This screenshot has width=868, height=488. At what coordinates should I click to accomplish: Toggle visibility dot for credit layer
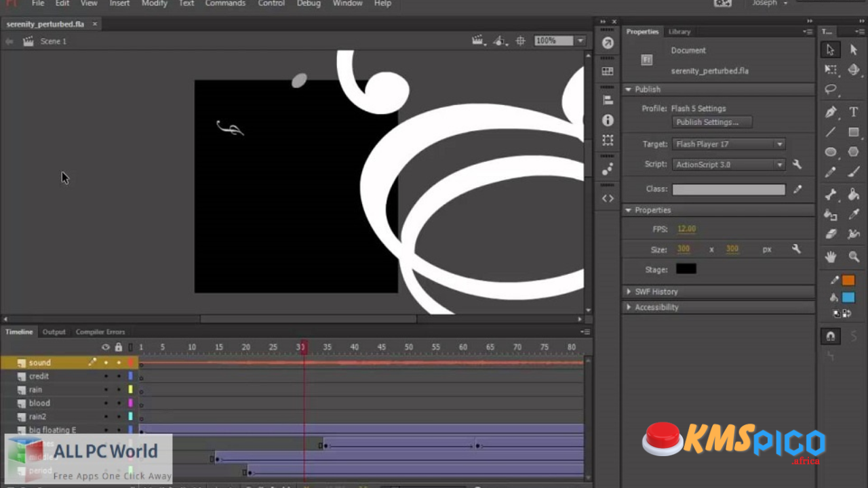click(106, 376)
